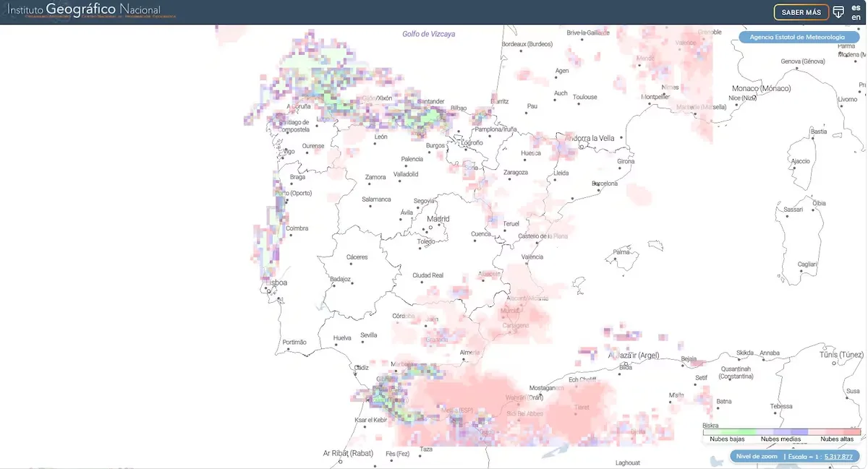868x469 pixels.
Task: Click the Madrid label on the map
Action: point(438,219)
